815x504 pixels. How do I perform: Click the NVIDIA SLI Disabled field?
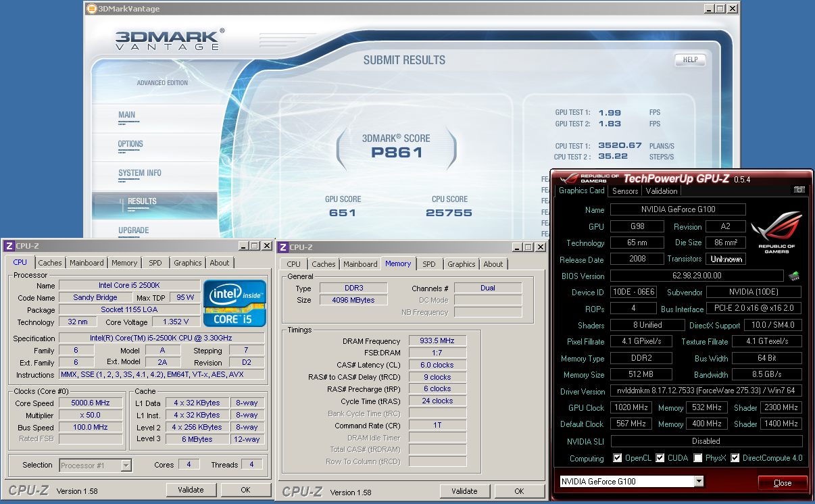pyautogui.click(x=706, y=441)
